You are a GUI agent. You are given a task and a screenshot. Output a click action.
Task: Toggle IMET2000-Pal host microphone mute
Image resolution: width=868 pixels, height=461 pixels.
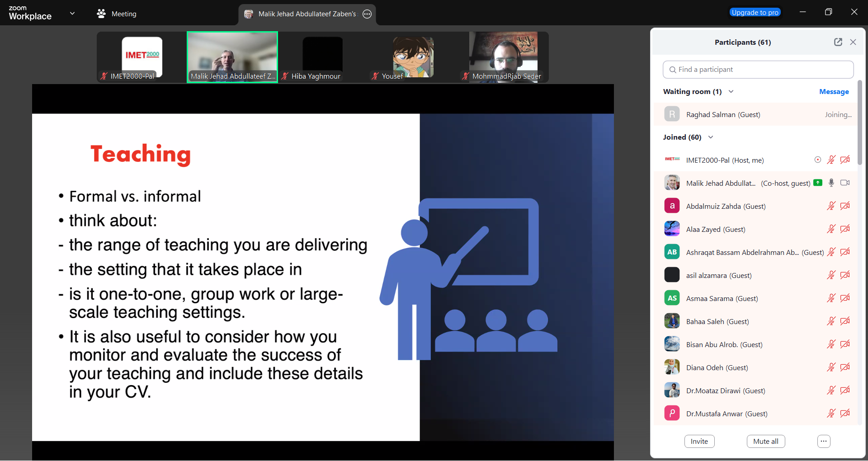[x=831, y=160]
